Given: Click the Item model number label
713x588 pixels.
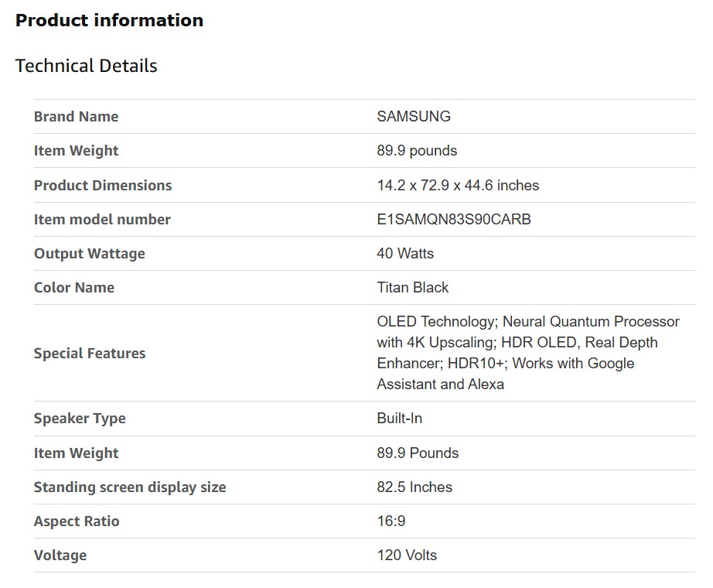Looking at the screenshot, I should coord(102,220).
